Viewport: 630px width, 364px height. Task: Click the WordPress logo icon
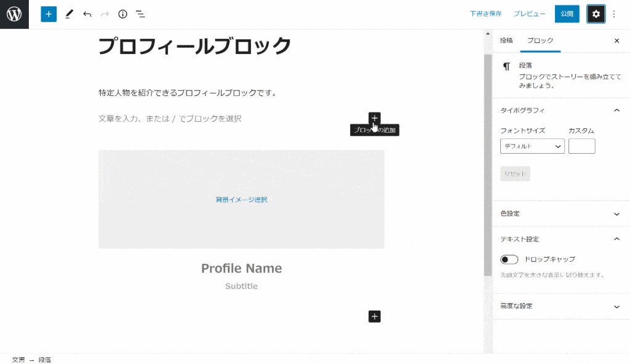14,14
